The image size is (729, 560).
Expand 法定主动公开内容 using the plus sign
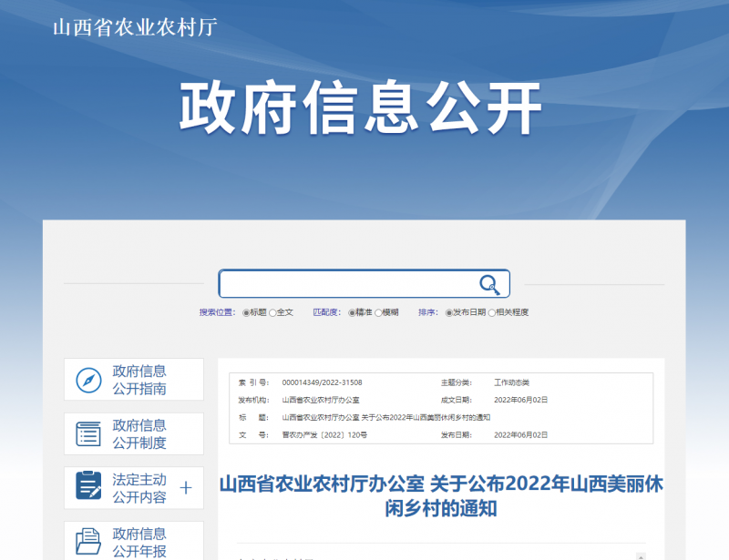(x=186, y=487)
